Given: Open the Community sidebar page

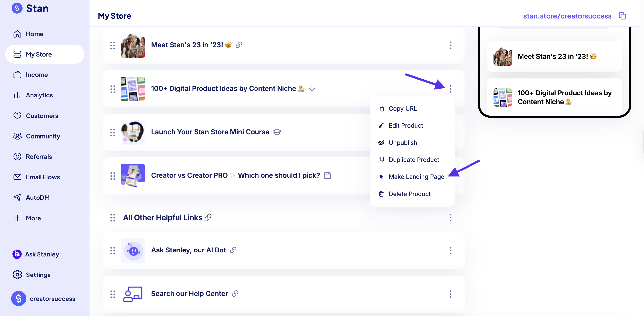Looking at the screenshot, I should point(43,136).
